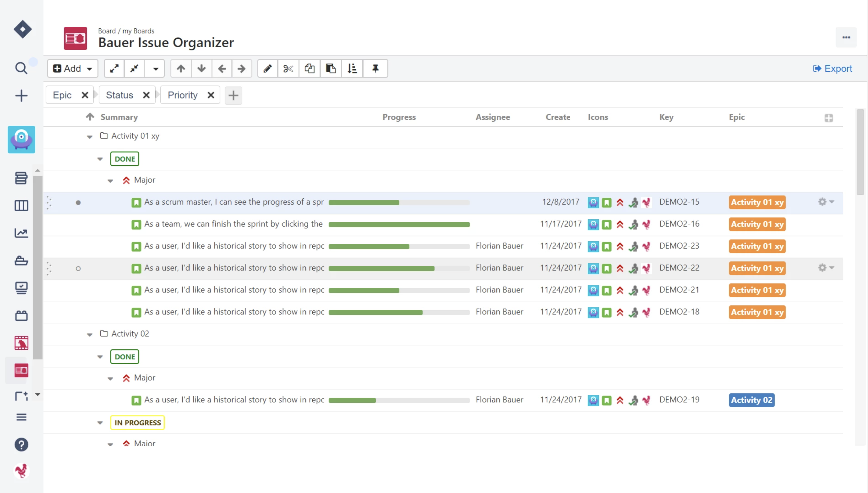Click the Activity 02 epic label
The height and width of the screenshot is (493, 868).
click(751, 400)
